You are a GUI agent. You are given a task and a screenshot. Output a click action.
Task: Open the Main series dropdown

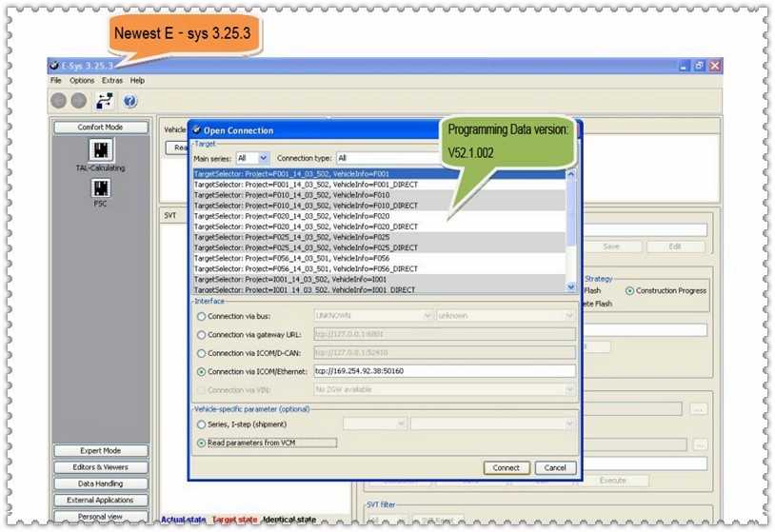coord(252,158)
